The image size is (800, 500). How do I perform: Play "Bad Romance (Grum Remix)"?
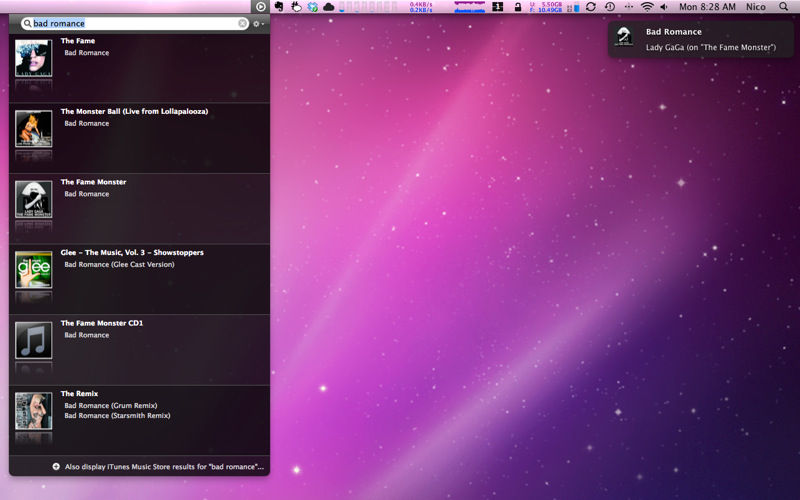tap(111, 406)
